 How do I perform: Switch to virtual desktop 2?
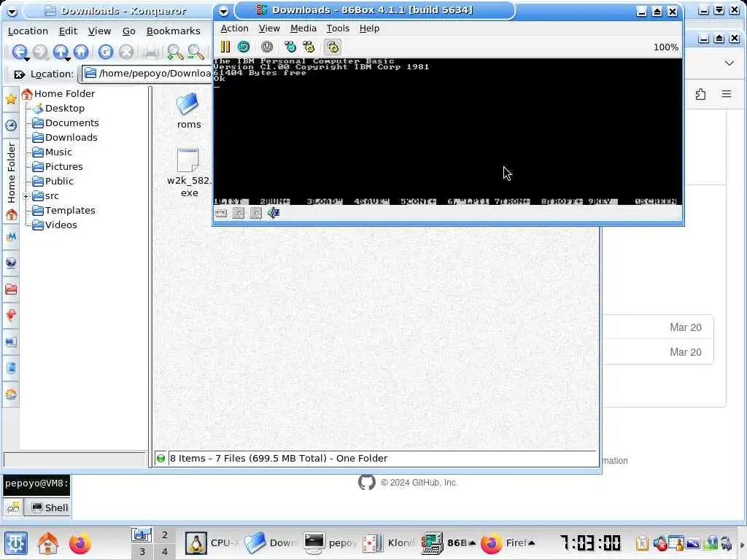164,534
